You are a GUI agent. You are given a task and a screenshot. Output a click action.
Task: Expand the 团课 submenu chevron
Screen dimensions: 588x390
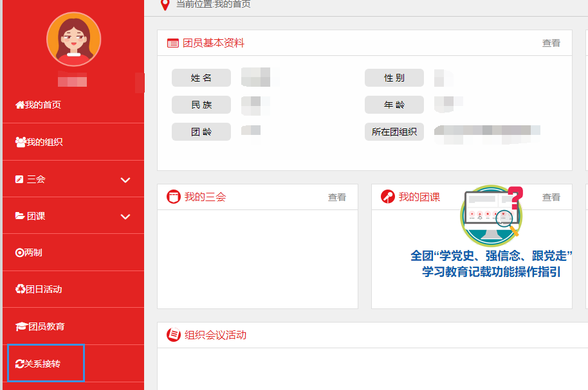[x=125, y=217]
